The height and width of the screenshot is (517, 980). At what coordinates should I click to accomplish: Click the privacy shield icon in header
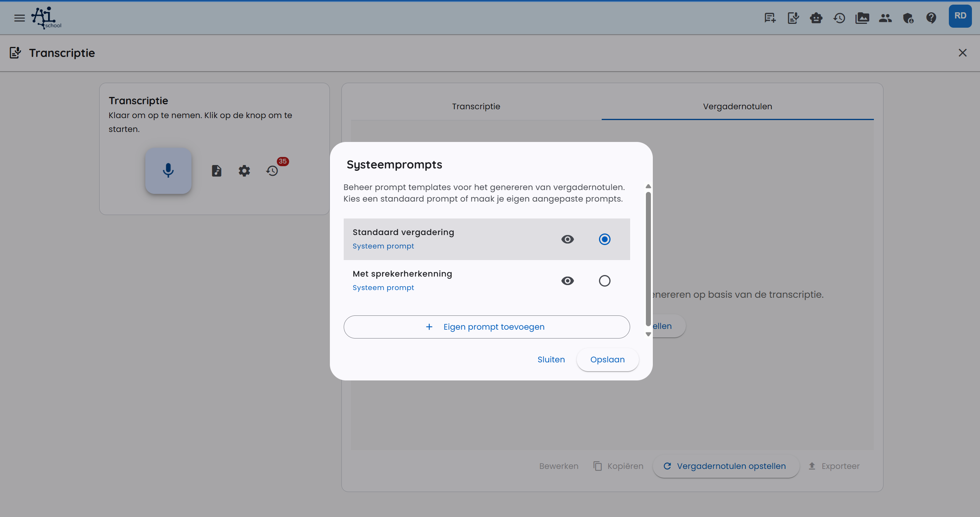908,18
